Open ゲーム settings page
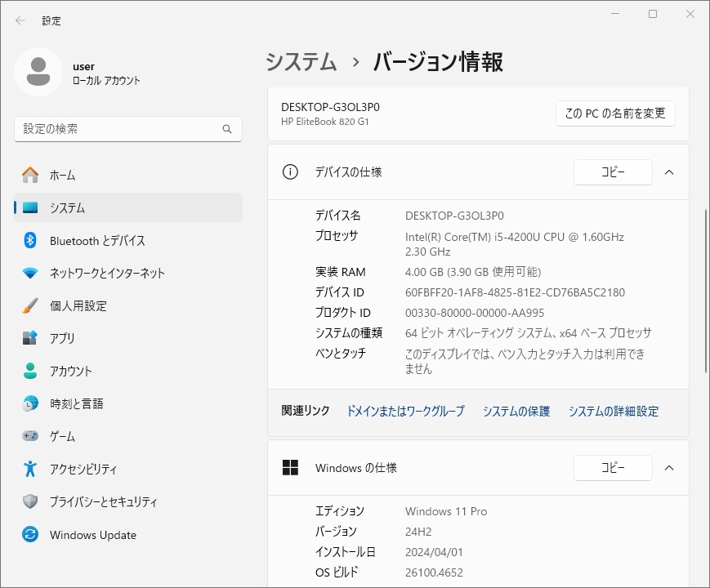Screen dimensions: 710x588 click(128, 436)
